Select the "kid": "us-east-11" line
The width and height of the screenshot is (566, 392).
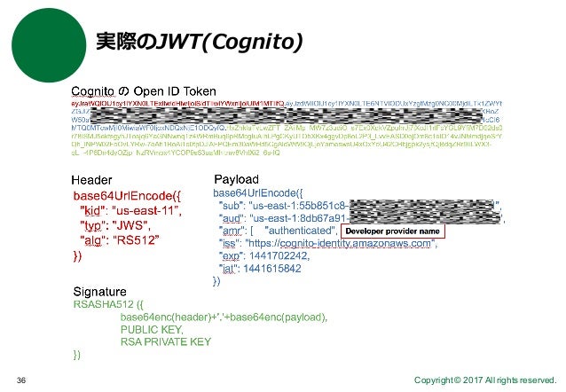coord(130,211)
